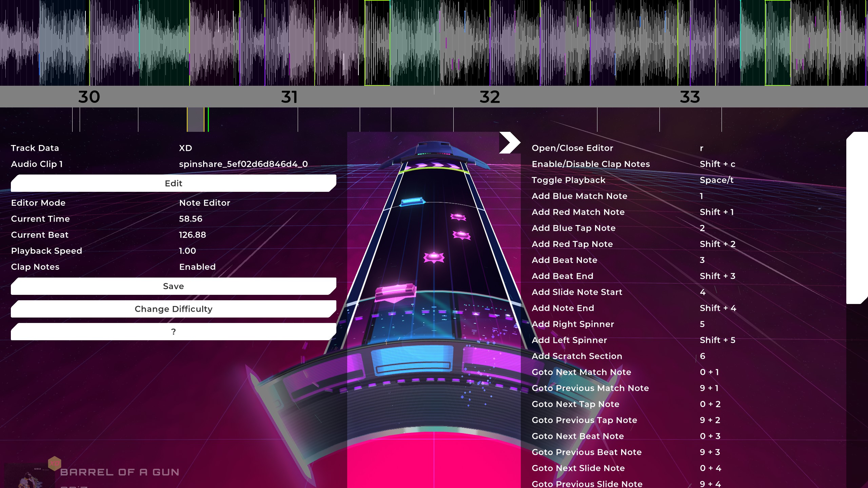Click the blue match note on the track

point(413,202)
